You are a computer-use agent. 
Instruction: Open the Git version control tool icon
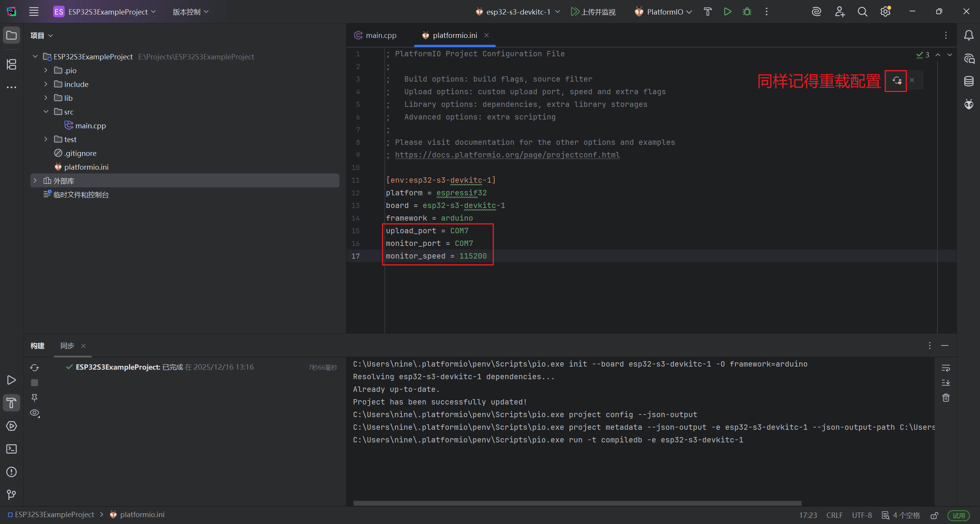pyautogui.click(x=11, y=495)
